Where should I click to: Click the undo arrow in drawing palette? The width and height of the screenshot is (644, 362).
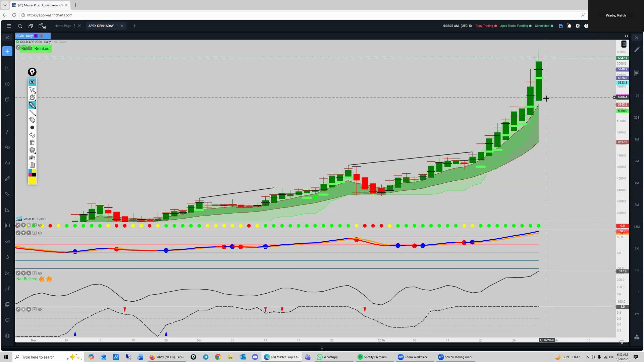[32, 135]
